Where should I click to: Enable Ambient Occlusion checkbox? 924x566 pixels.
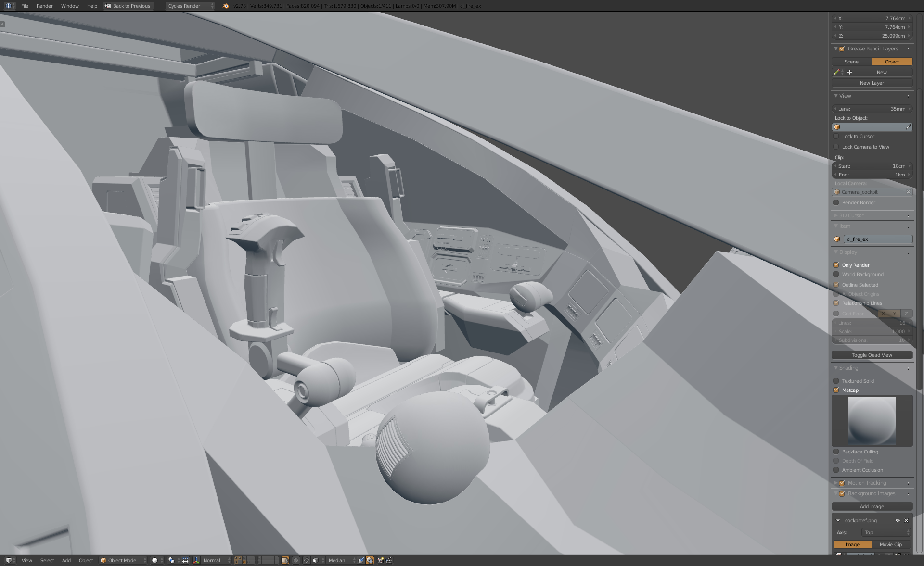(836, 470)
